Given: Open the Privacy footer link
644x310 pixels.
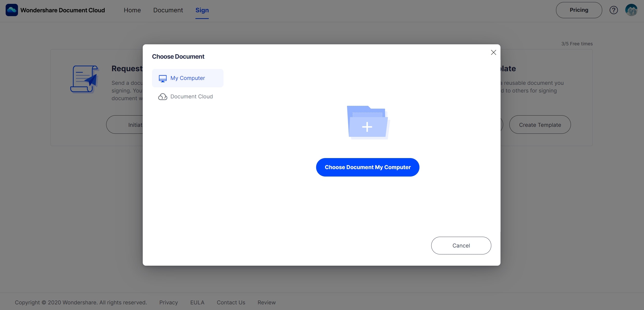Looking at the screenshot, I should (168, 302).
